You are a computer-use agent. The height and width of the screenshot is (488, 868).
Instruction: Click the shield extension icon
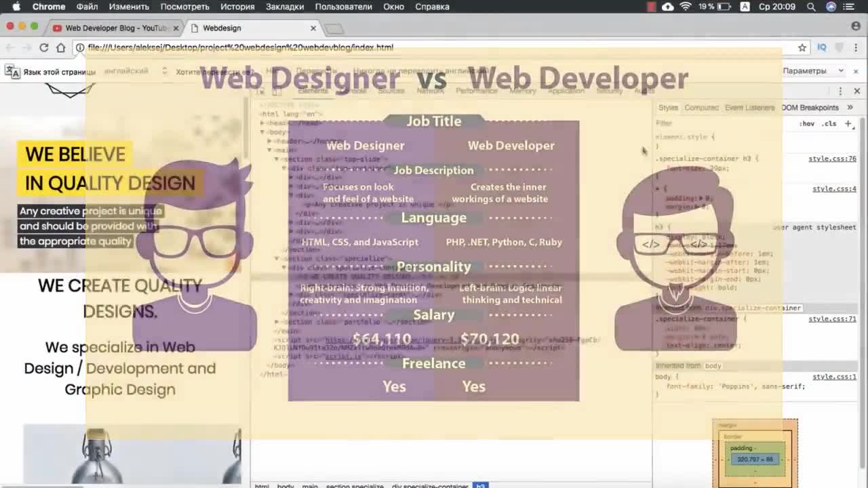pos(839,47)
